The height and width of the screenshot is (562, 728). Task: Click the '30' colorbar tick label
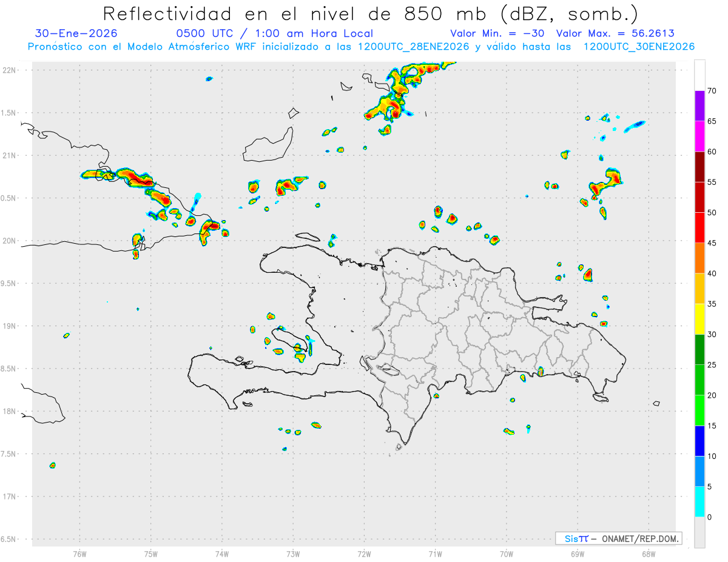pos(712,335)
